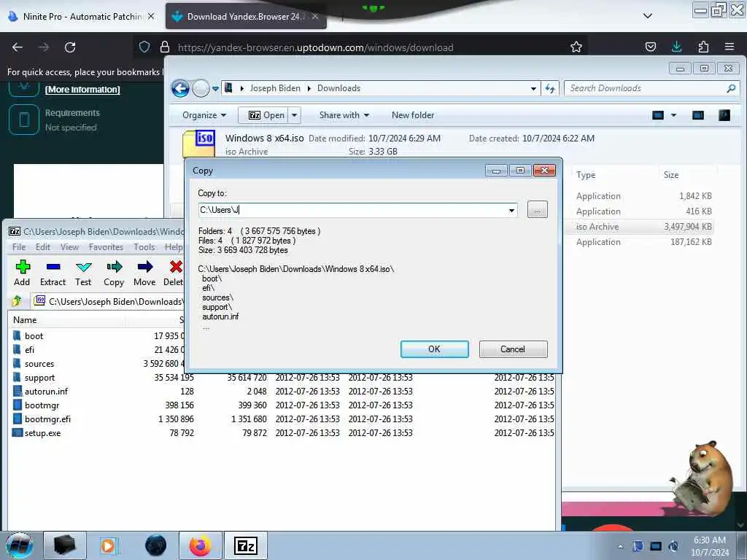Open the 7-Zip Edit menu
This screenshot has width=747, height=560.
(43, 247)
